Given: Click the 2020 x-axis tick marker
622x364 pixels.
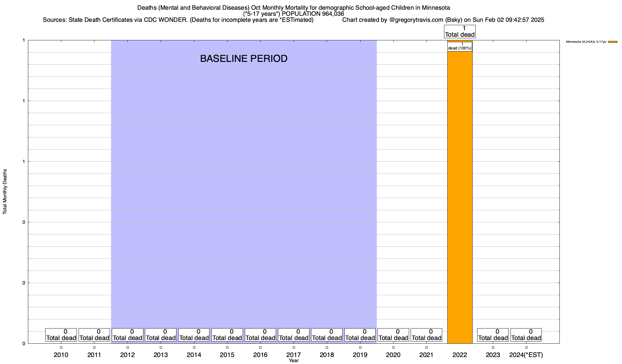Looking at the screenshot, I should click(393, 348).
